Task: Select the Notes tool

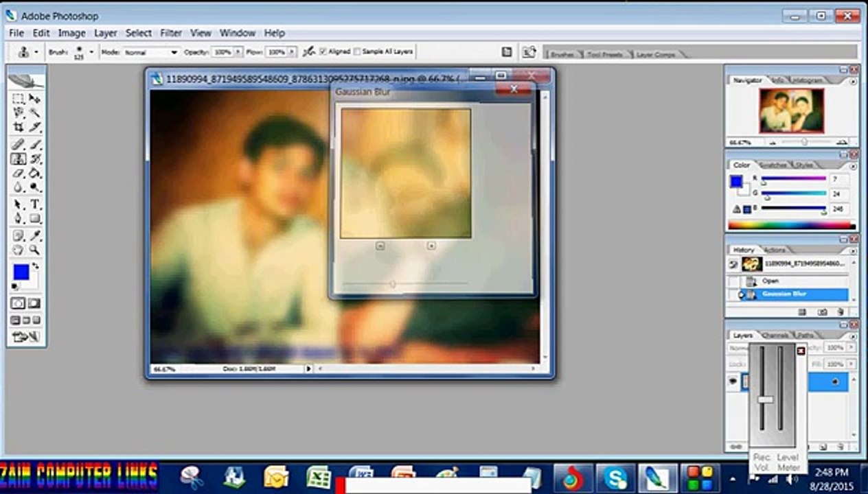Action: click(19, 236)
